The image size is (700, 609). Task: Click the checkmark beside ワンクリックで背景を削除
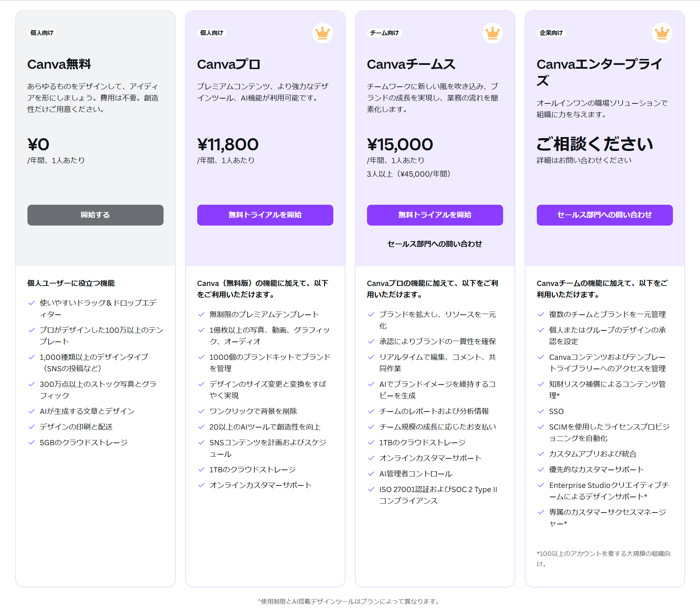(x=201, y=411)
